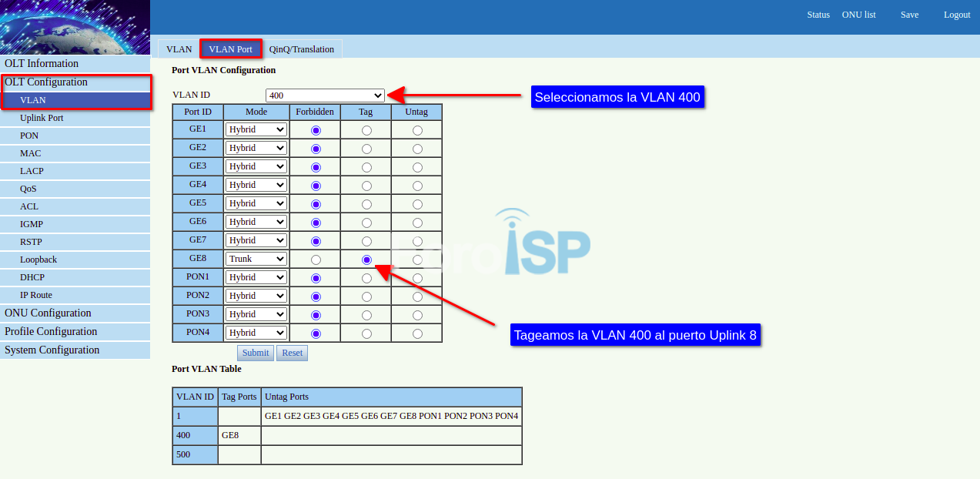Change the GE1 Mode dropdown
This screenshot has width=980, height=479.
point(256,129)
